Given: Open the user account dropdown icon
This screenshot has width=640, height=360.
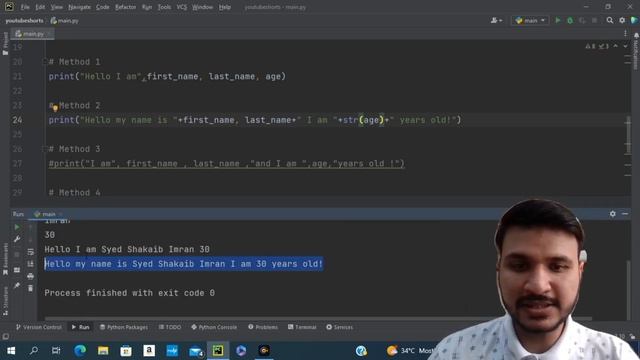Looking at the screenshot, I should [496, 20].
